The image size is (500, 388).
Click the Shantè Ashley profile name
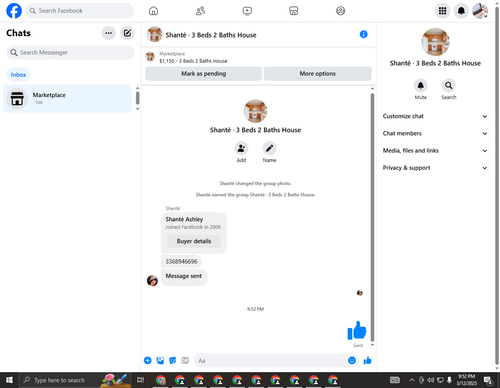pyautogui.click(x=184, y=219)
